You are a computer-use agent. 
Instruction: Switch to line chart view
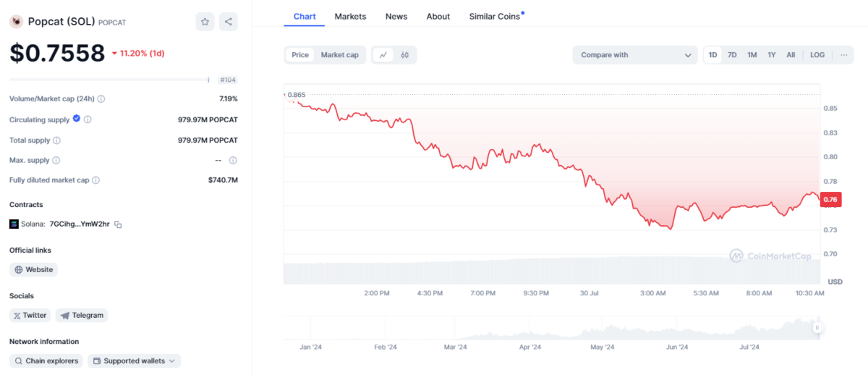coord(383,55)
